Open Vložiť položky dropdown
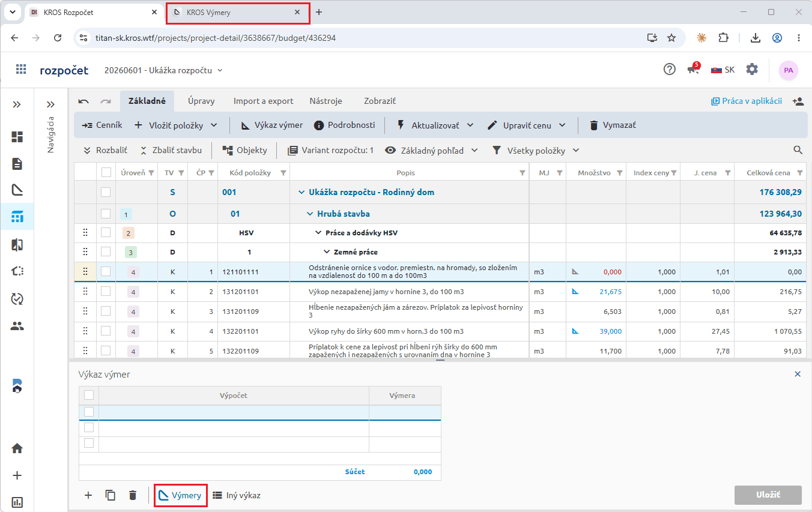This screenshot has width=812, height=512. tap(176, 125)
